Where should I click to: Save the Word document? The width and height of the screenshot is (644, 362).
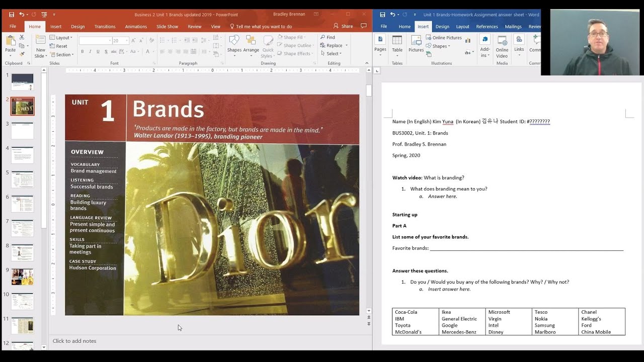(383, 15)
